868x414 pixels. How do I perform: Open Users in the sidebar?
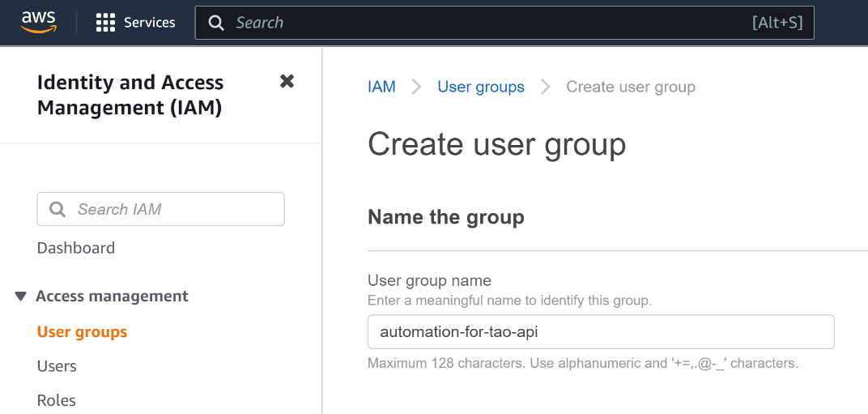coord(57,366)
